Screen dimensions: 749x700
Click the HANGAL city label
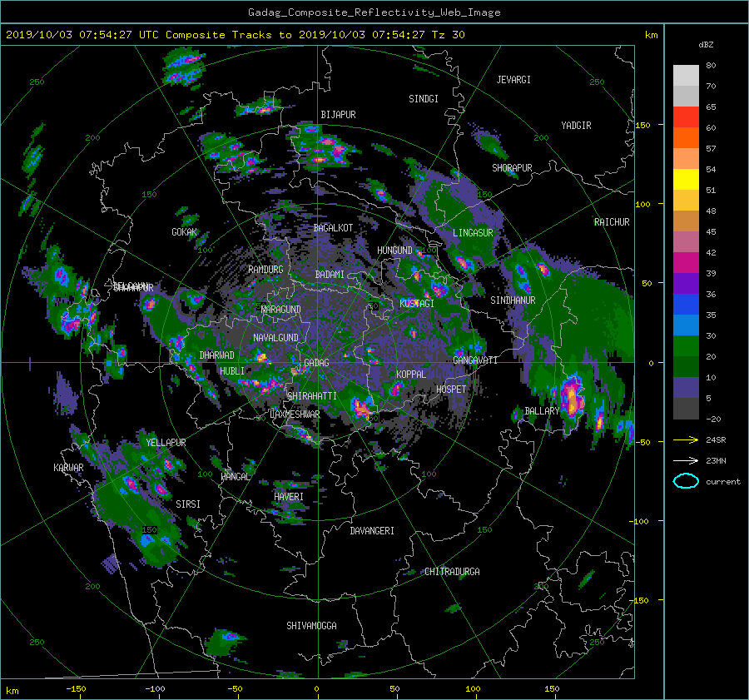pos(235,477)
